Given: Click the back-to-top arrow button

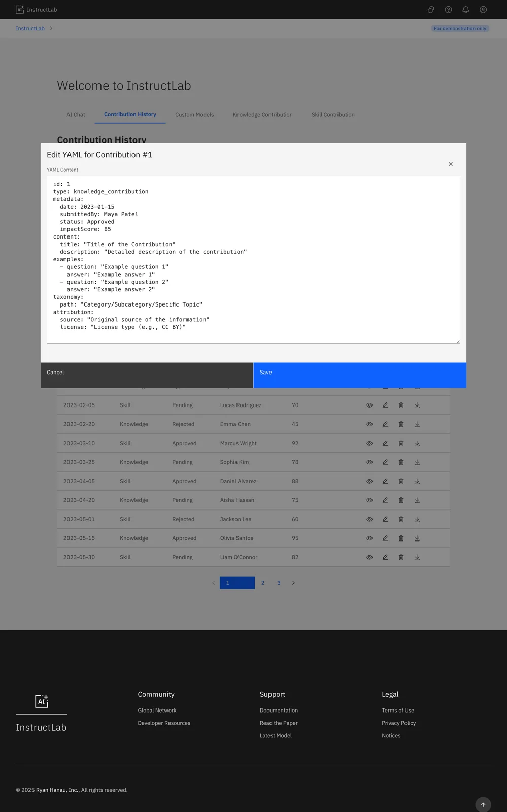Looking at the screenshot, I should click(x=483, y=804).
